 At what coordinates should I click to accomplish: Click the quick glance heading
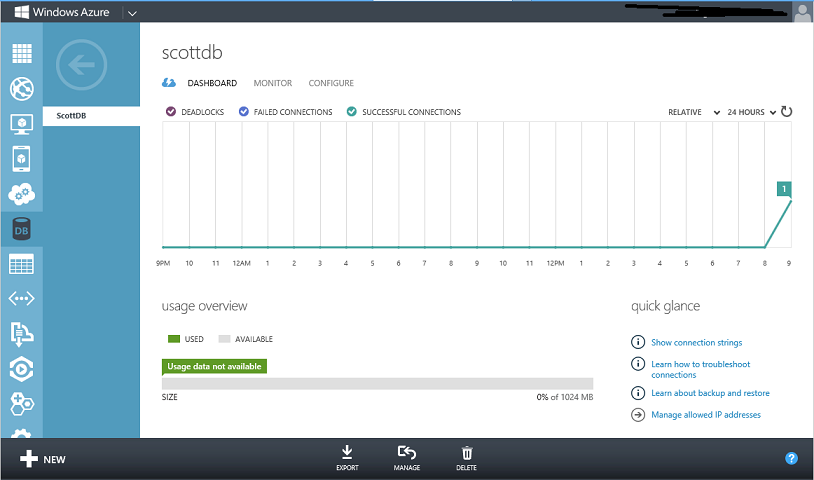666,306
